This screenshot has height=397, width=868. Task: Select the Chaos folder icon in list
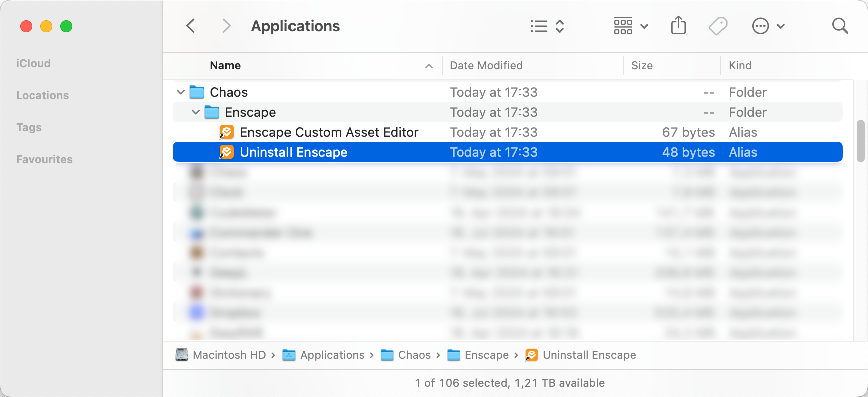pos(197,92)
